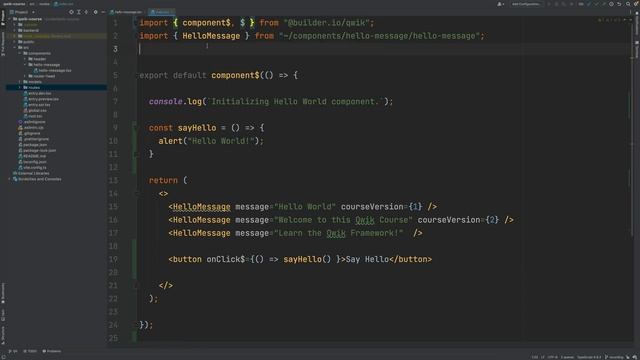The height and width of the screenshot is (360, 640).
Task: Click the Git push arrow icon
Action: click(x=603, y=4)
